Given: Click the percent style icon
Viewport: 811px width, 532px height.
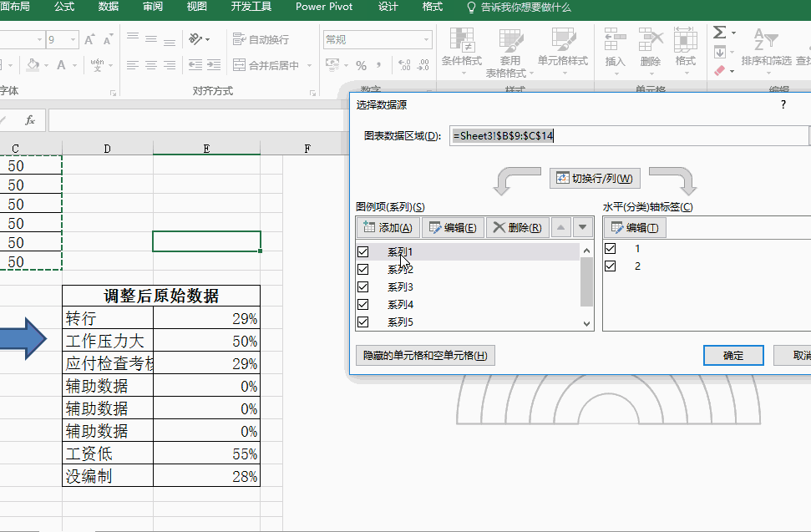Looking at the screenshot, I should coord(361,65).
